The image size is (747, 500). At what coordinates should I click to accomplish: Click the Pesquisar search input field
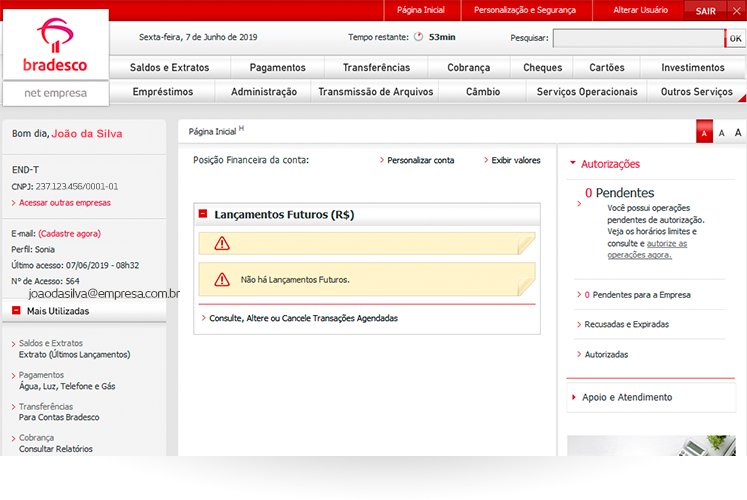point(637,38)
